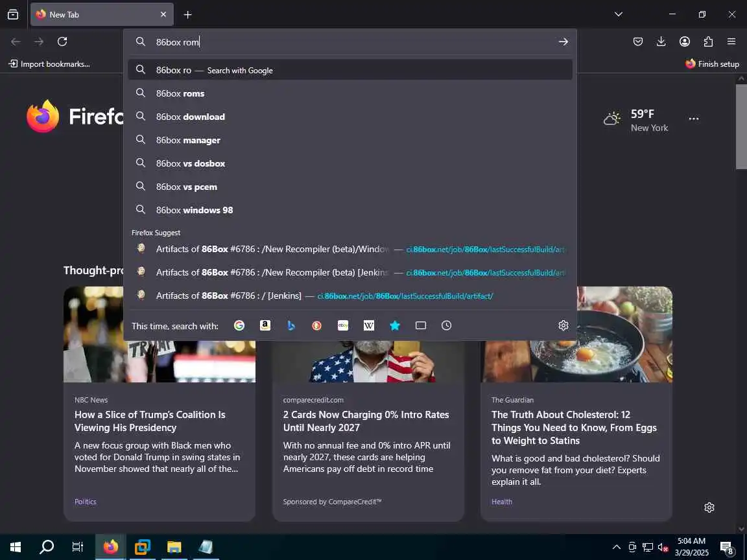747x560 pixels.
Task: Click the taskbar clock showing 5:04 AM
Action: click(x=691, y=546)
